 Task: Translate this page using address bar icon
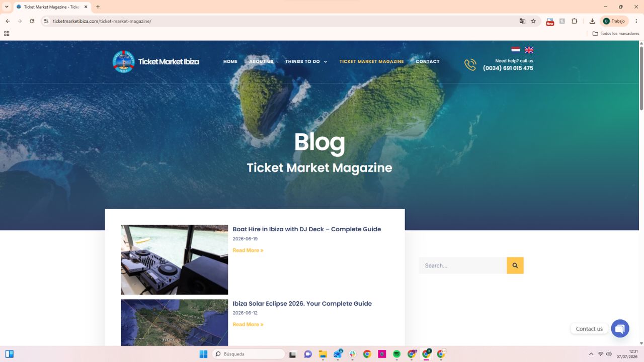click(x=522, y=21)
